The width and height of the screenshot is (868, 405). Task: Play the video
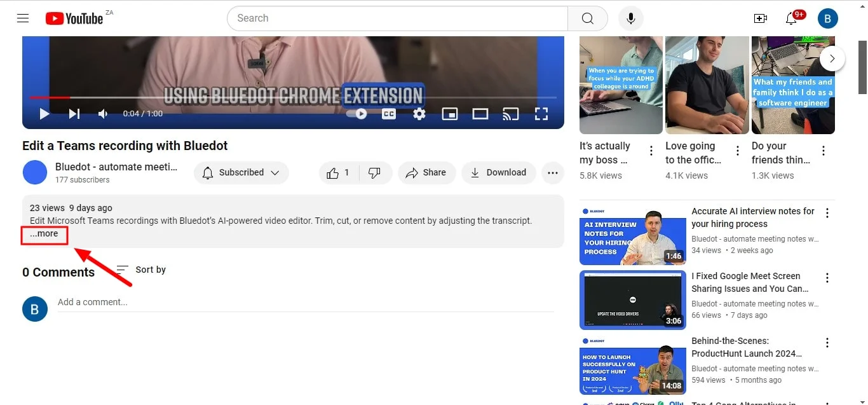44,114
